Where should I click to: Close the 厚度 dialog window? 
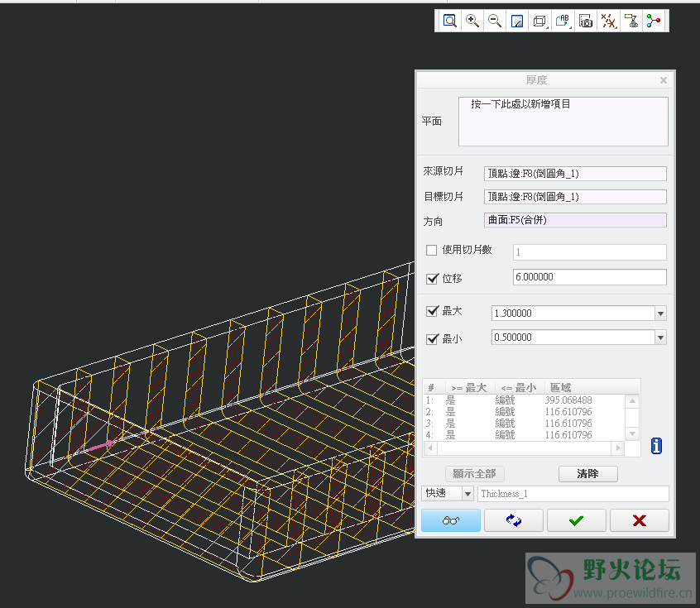pyautogui.click(x=664, y=80)
